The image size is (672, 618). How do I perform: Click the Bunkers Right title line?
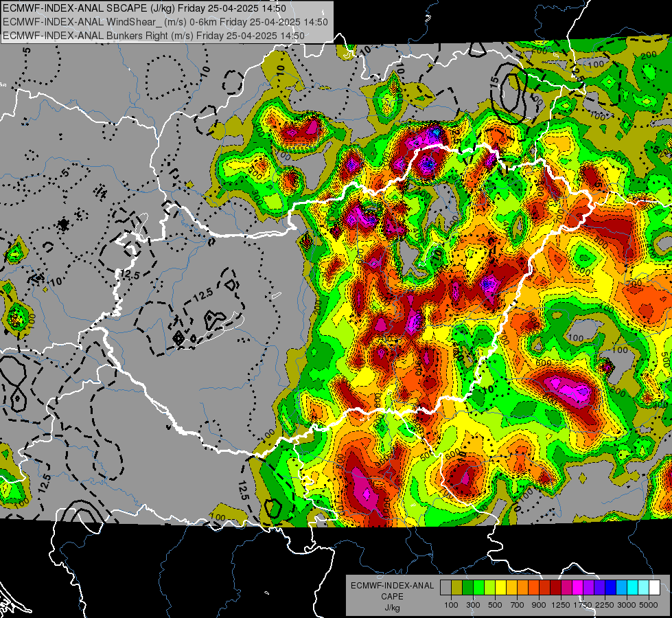154,36
